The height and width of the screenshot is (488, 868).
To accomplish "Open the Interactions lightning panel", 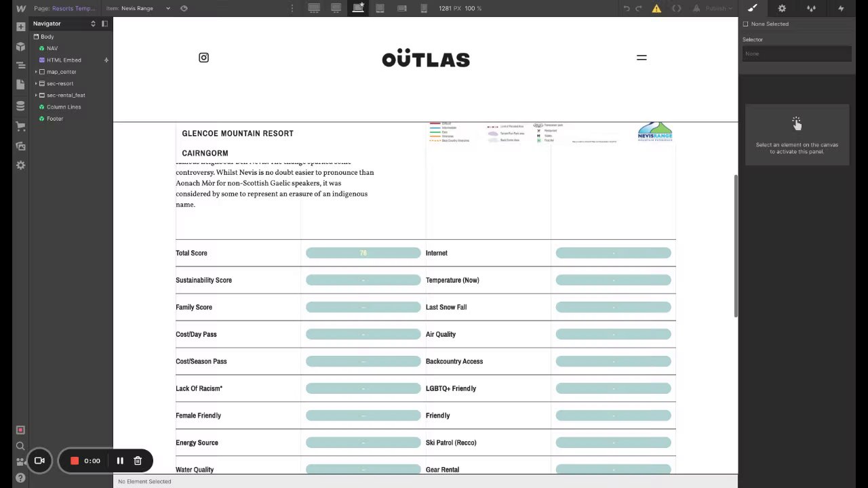I will pos(841,8).
